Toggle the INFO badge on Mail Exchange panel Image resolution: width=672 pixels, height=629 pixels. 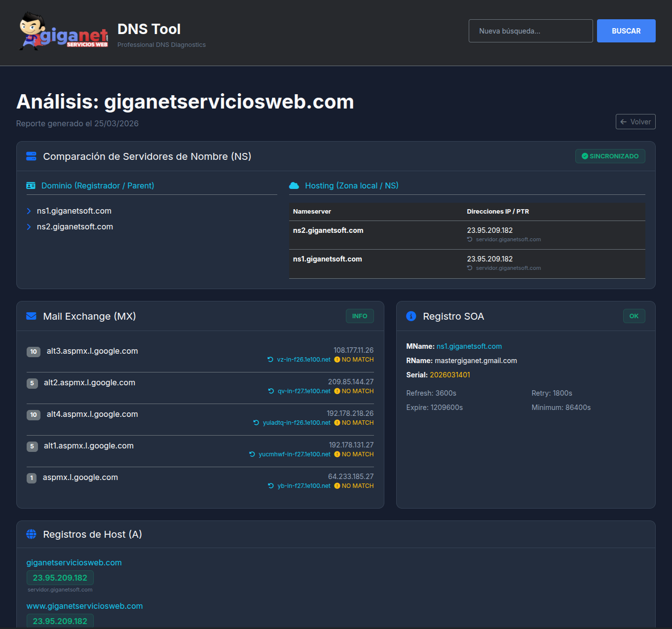pos(360,316)
